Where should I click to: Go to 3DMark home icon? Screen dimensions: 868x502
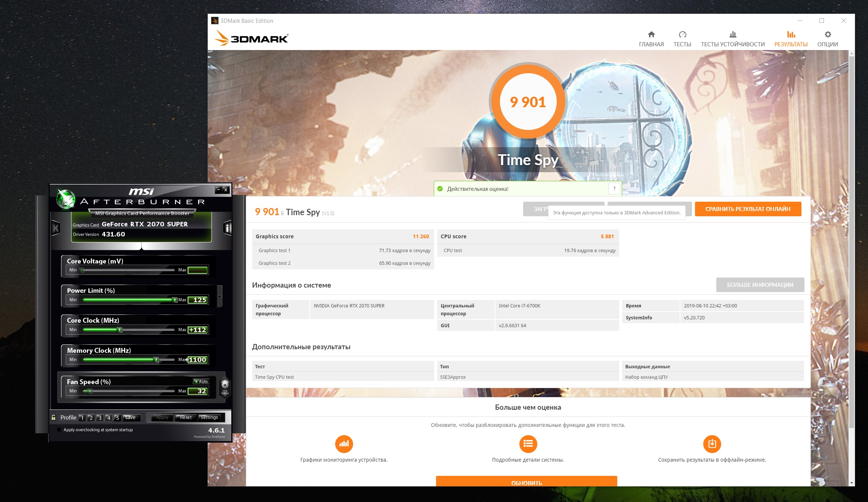[651, 35]
